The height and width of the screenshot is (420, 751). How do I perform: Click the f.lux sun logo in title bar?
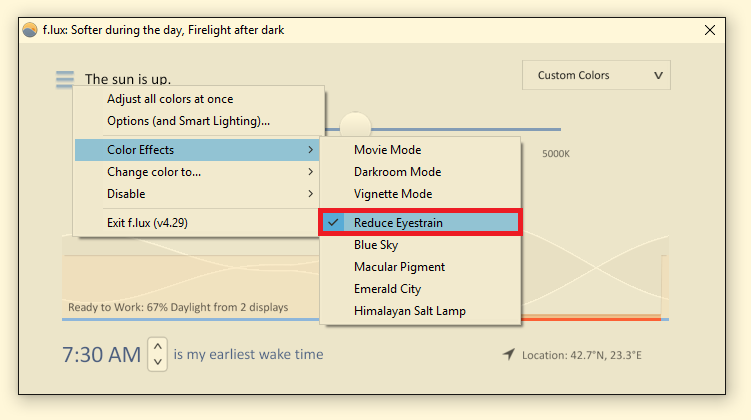30,30
